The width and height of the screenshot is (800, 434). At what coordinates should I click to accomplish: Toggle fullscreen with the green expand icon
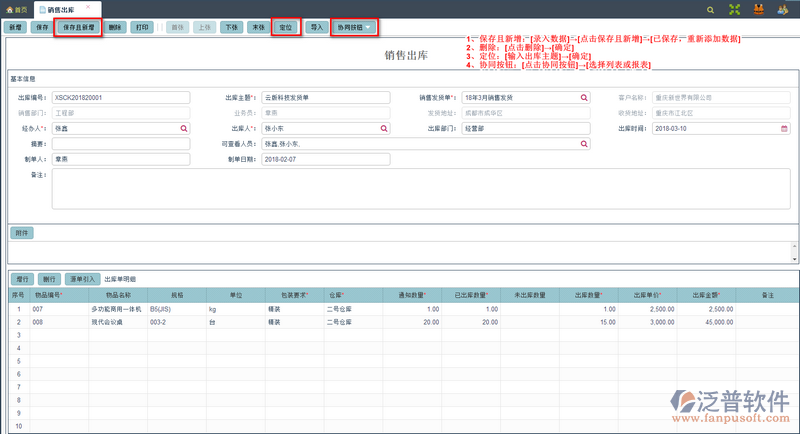(x=734, y=9)
